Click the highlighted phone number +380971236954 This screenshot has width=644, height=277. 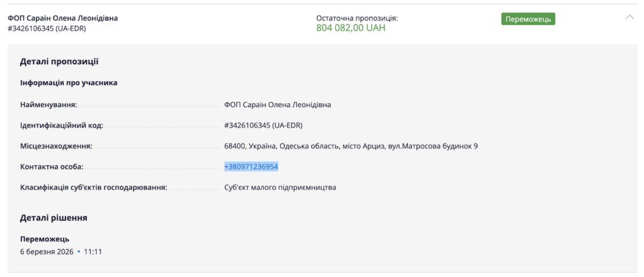coord(251,167)
